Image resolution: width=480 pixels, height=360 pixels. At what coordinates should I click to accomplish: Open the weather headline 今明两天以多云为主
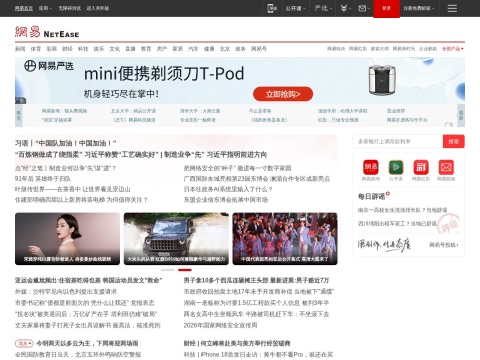[x=87, y=343]
